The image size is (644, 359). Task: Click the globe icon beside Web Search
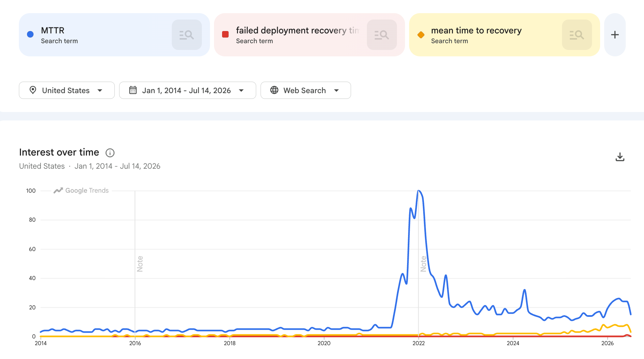[x=274, y=90]
